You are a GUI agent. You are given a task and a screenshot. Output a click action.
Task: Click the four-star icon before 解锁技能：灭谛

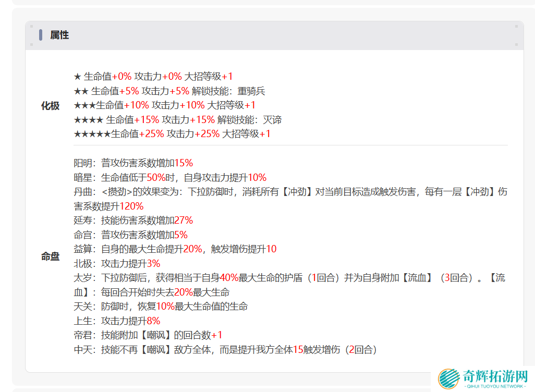pos(88,120)
